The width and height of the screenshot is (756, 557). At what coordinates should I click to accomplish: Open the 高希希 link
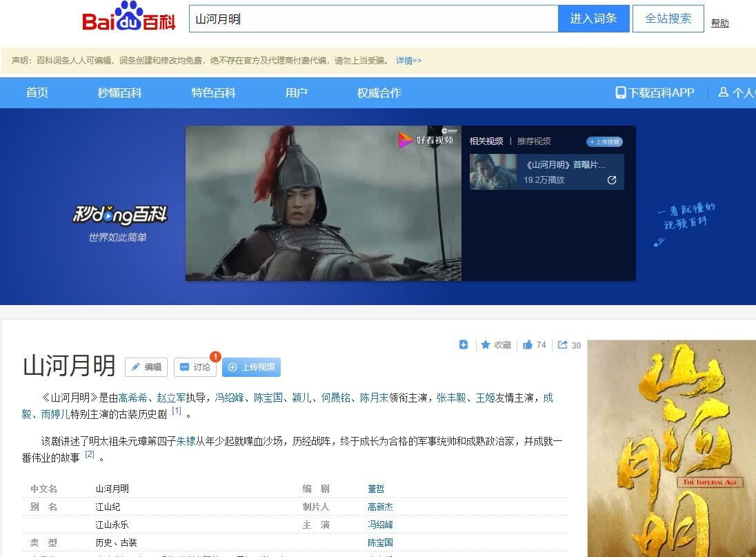point(132,398)
